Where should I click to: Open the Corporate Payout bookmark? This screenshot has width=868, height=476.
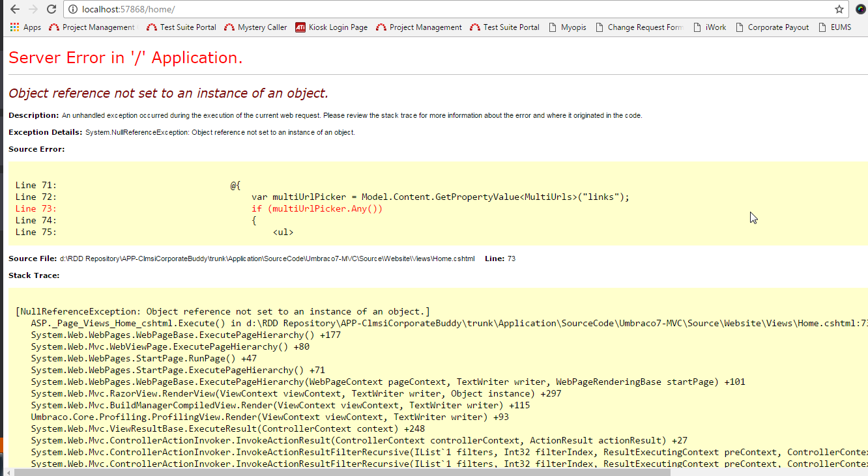772,27
